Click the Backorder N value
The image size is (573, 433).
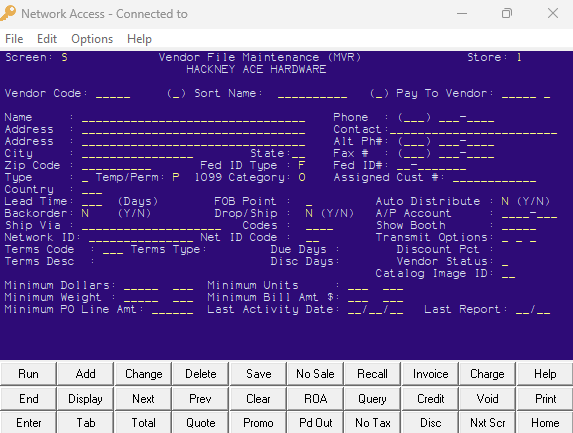pyautogui.click(x=85, y=213)
